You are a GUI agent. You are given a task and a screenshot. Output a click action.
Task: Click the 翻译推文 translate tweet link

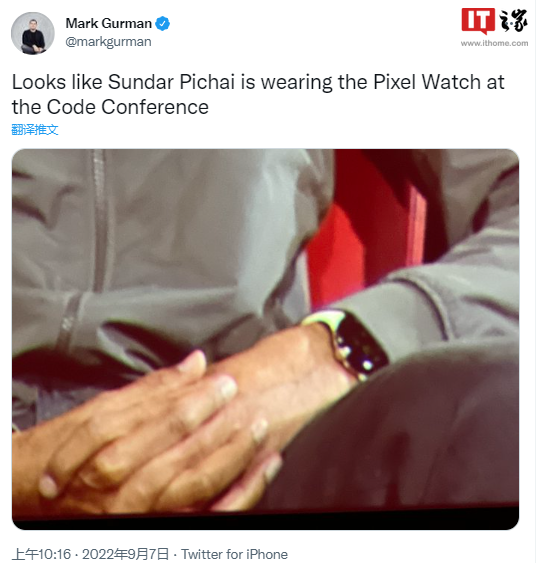click(x=35, y=130)
